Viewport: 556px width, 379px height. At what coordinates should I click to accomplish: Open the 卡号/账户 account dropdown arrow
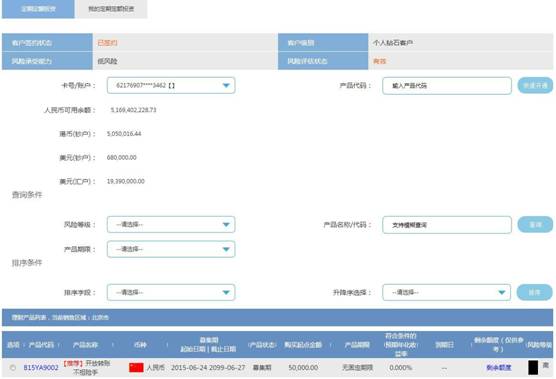tap(226, 85)
